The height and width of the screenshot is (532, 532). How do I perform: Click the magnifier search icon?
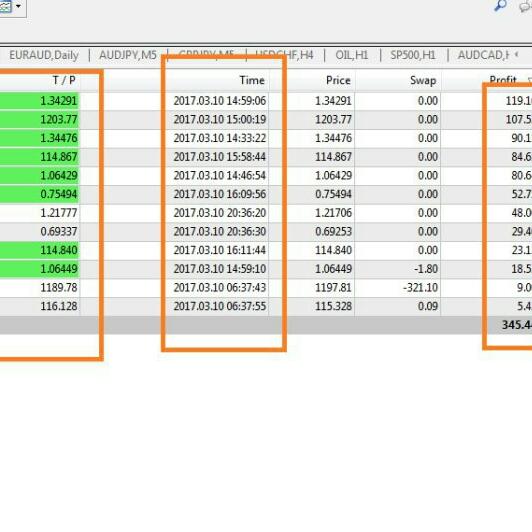(500, 5)
